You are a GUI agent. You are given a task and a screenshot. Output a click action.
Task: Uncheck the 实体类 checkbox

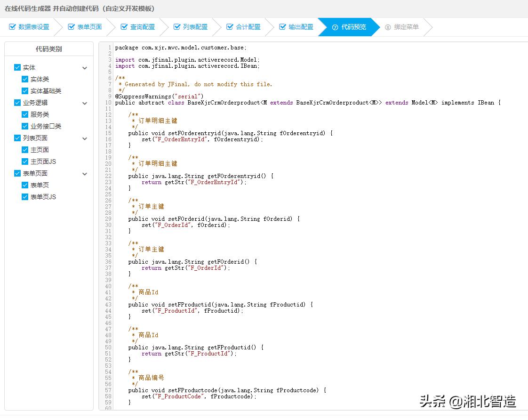pos(25,79)
